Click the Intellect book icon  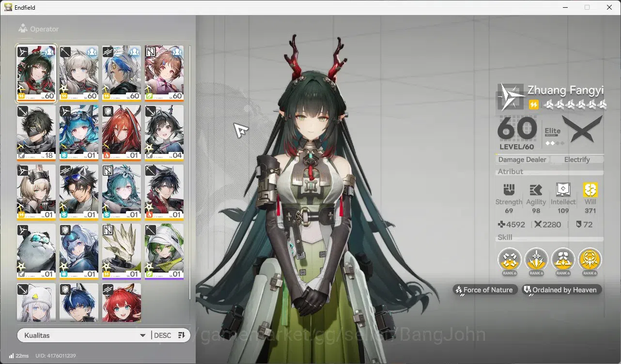point(563,190)
